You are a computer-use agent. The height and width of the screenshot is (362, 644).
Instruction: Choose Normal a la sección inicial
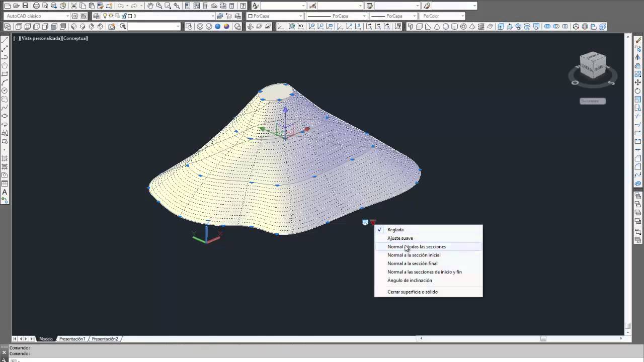pos(428,255)
